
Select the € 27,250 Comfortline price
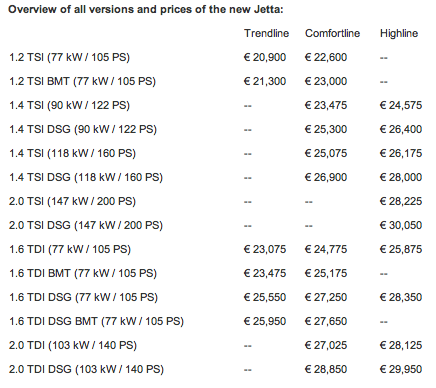326,297
